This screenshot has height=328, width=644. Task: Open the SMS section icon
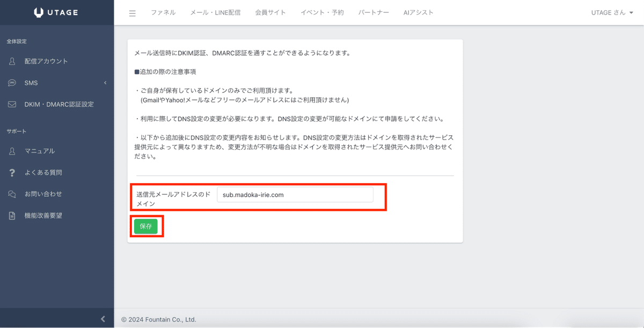11,83
